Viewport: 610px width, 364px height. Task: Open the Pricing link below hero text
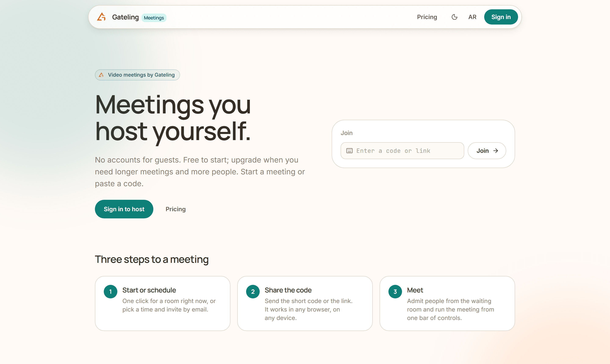(x=176, y=209)
